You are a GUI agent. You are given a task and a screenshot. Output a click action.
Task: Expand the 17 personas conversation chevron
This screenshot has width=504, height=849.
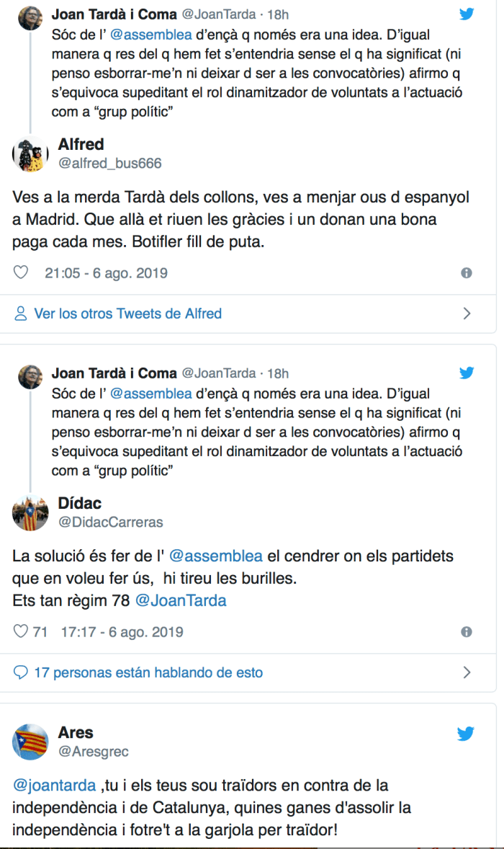[x=467, y=672]
